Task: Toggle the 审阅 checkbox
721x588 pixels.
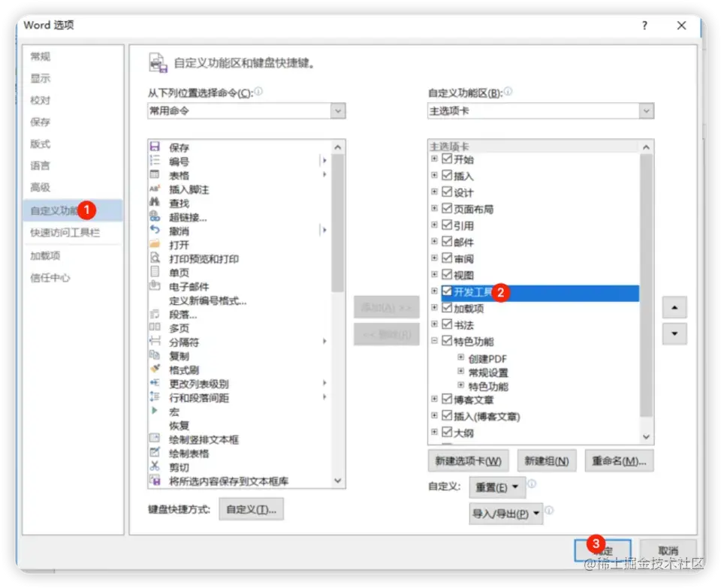Action: (x=447, y=258)
